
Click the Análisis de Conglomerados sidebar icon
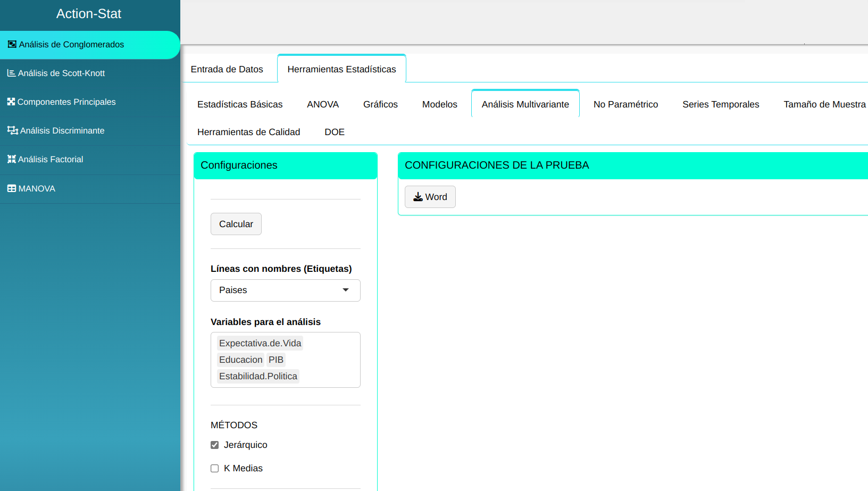(12, 45)
